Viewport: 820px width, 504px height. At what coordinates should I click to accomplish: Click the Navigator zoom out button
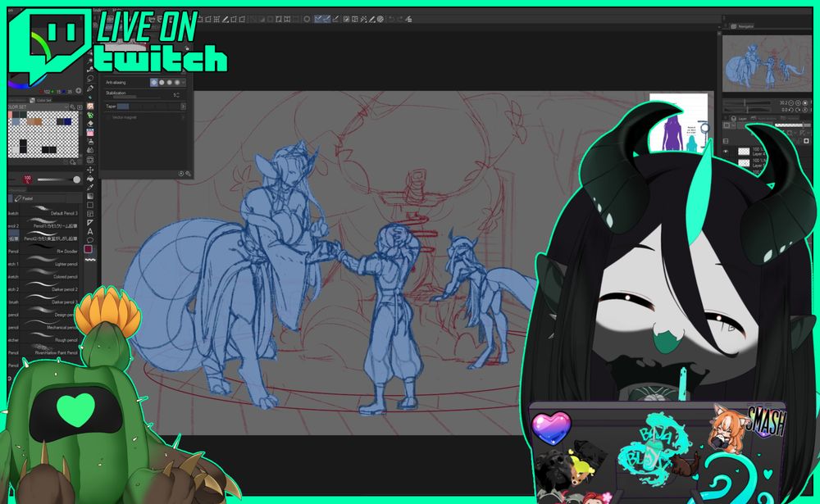(790, 103)
